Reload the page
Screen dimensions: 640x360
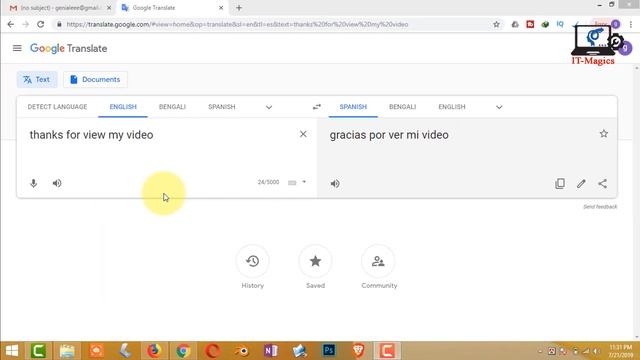pyautogui.click(x=40, y=24)
